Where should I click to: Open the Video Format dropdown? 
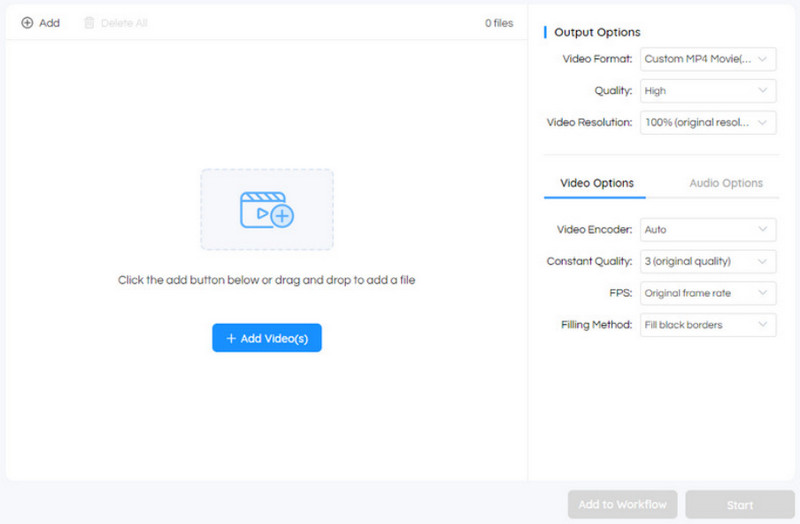click(x=708, y=59)
